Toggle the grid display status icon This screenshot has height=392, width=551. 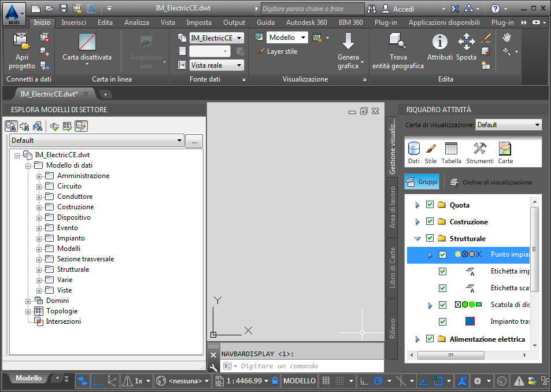[x=326, y=381]
